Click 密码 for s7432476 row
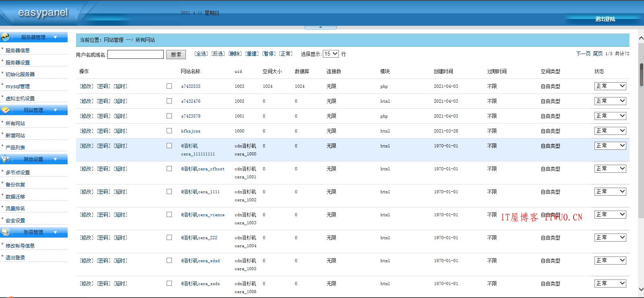This screenshot has width=644, height=298. click(103, 101)
